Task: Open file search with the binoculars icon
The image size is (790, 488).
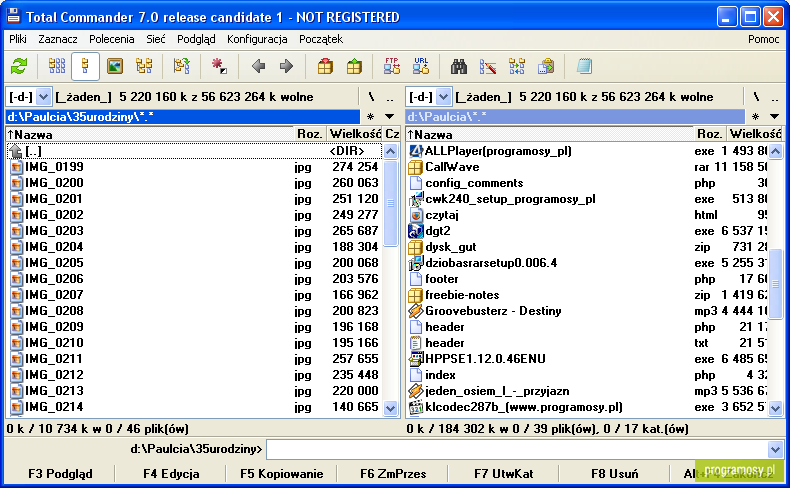Action: (x=458, y=66)
